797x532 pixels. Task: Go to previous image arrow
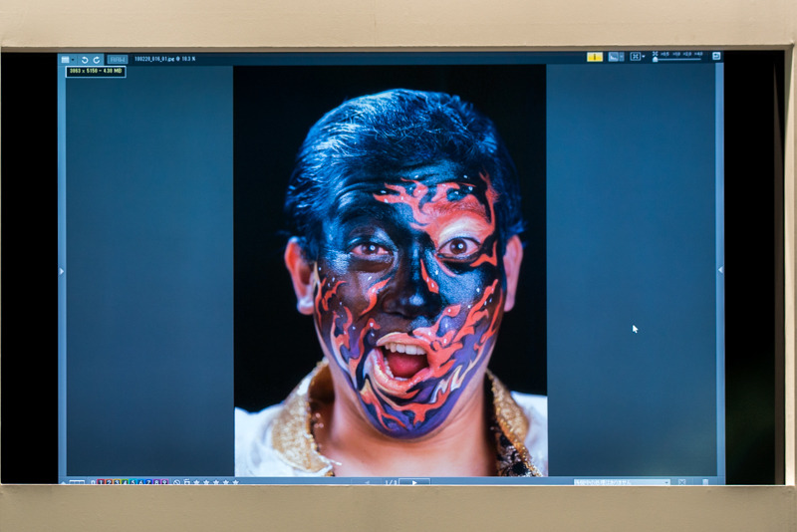point(367,482)
